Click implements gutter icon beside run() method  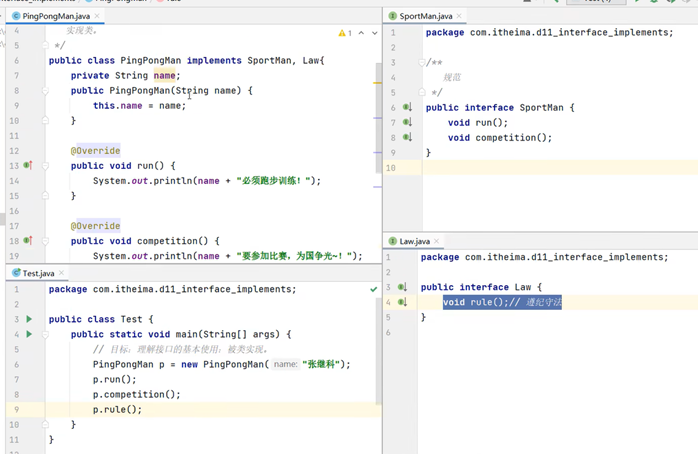(x=28, y=166)
